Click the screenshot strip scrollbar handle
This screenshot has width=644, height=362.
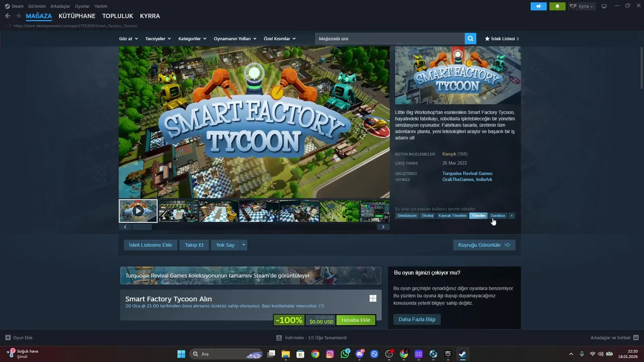[x=142, y=227]
